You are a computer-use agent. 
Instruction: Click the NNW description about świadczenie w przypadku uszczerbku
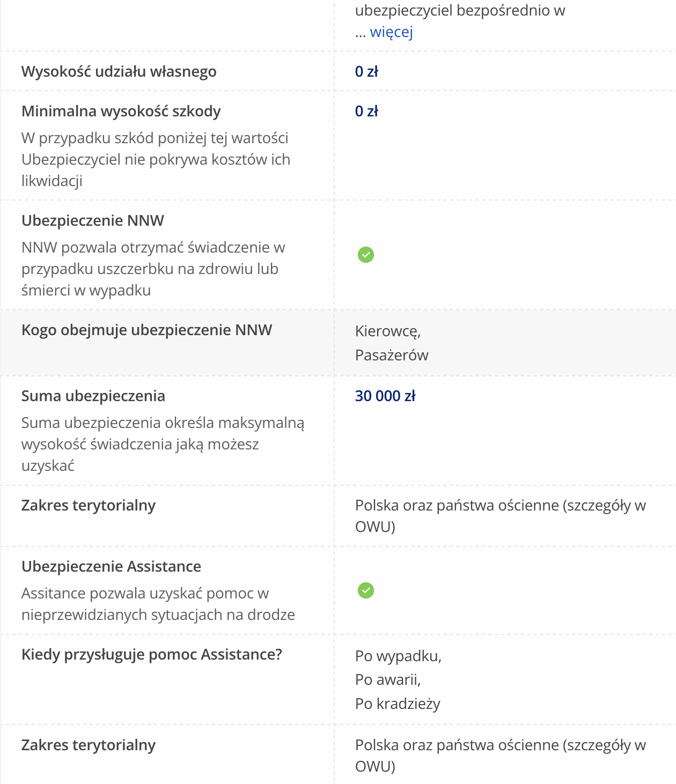click(x=152, y=269)
